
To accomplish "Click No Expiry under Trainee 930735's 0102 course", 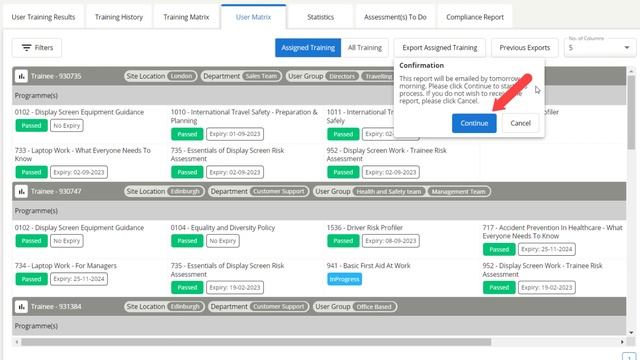I will (x=67, y=126).
